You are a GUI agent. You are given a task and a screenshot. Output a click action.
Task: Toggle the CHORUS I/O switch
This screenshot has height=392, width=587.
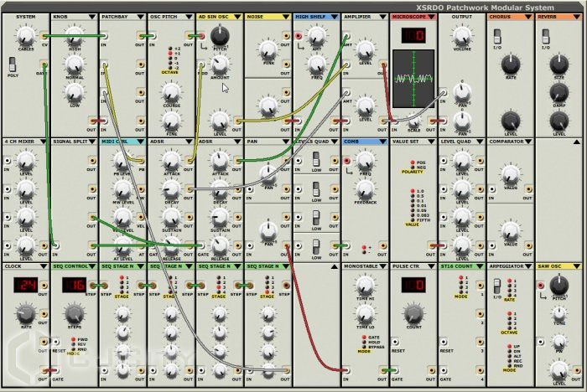(497, 36)
